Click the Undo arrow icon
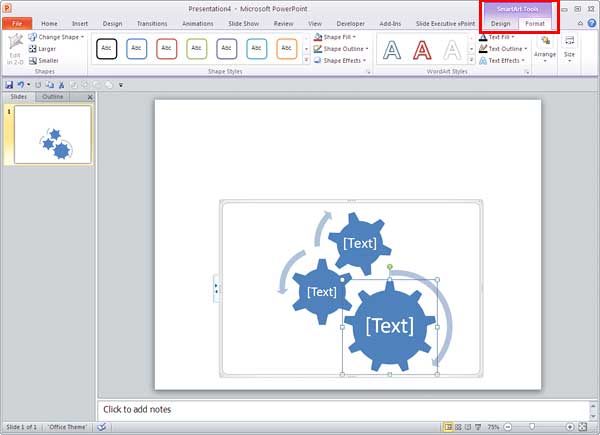Viewport: 600px width, 435px height. [20, 85]
